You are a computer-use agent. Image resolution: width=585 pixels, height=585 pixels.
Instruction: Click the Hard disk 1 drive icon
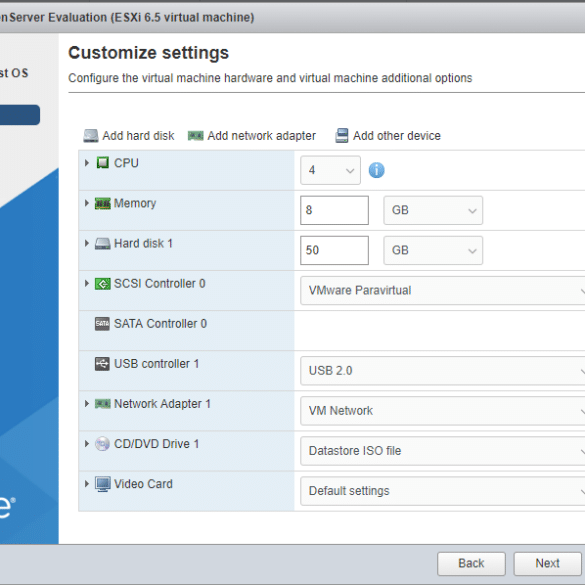click(103, 244)
